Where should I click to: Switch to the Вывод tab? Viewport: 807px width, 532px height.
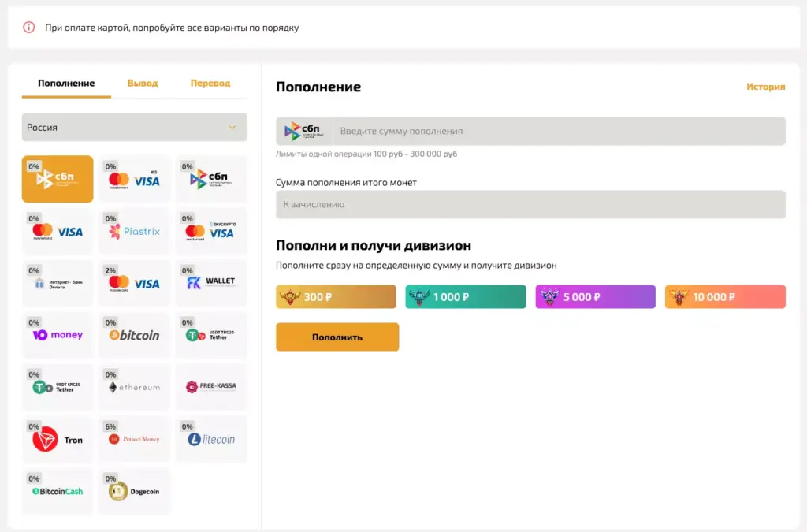click(142, 82)
